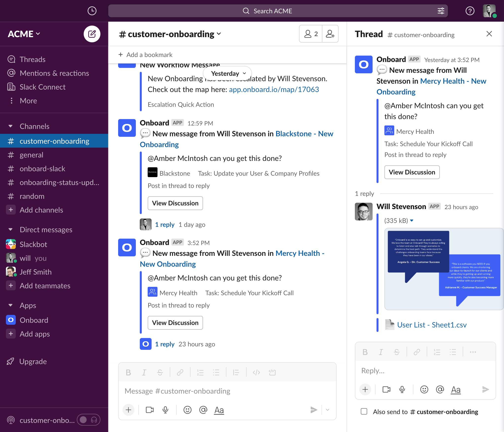The image size is (504, 432).
Task: Toggle italic in main message composer
Action: point(144,372)
